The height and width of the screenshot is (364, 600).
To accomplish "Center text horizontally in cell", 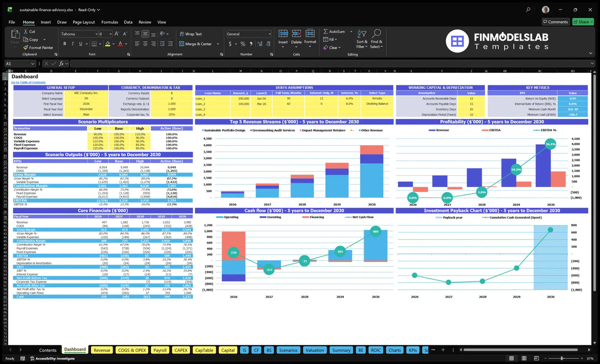I will click(145, 44).
